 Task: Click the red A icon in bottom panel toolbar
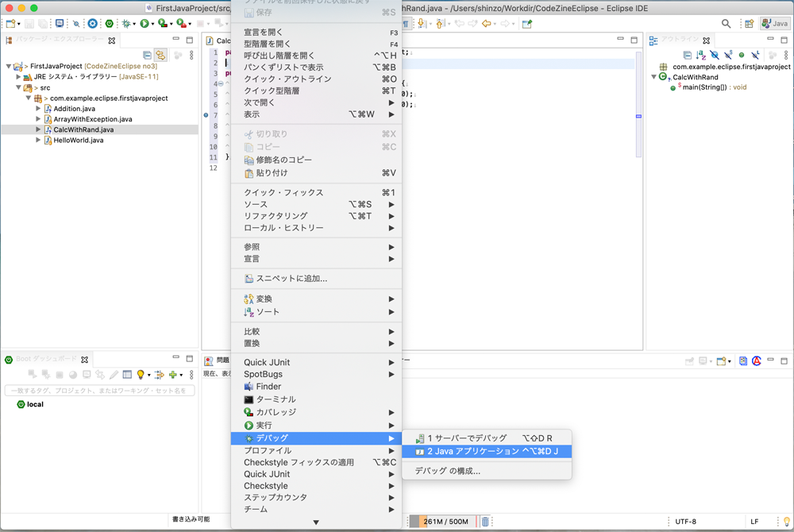[757, 361]
